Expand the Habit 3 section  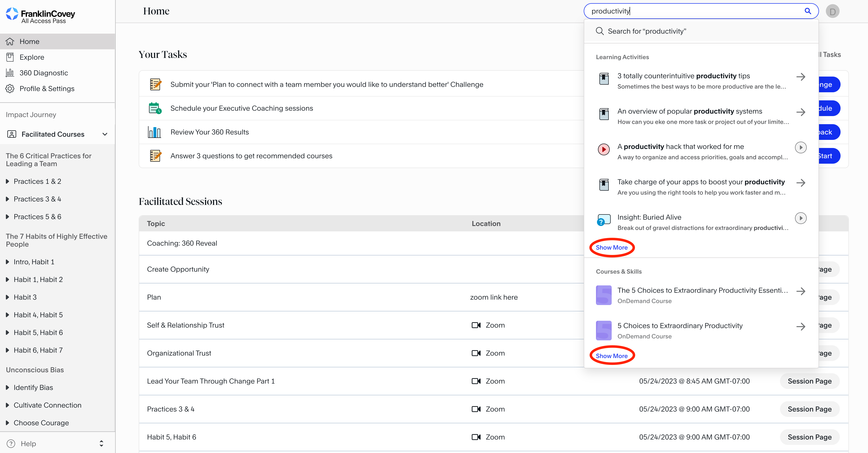(7, 297)
